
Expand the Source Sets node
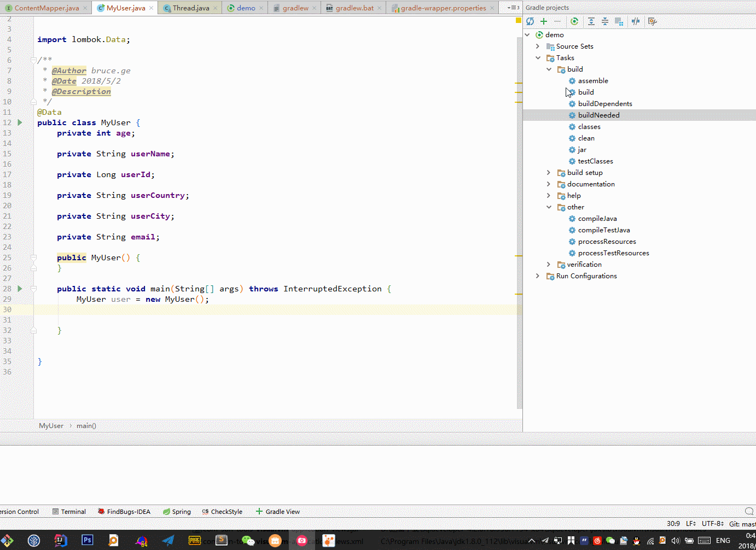click(538, 46)
